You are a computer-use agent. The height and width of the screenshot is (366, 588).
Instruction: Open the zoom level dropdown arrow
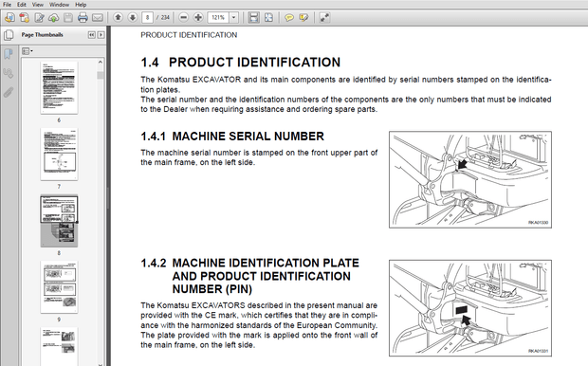233,17
